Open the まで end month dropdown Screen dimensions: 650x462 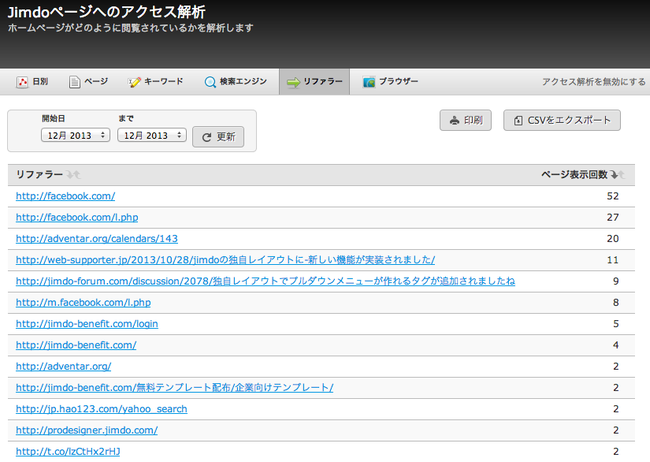tap(152, 135)
